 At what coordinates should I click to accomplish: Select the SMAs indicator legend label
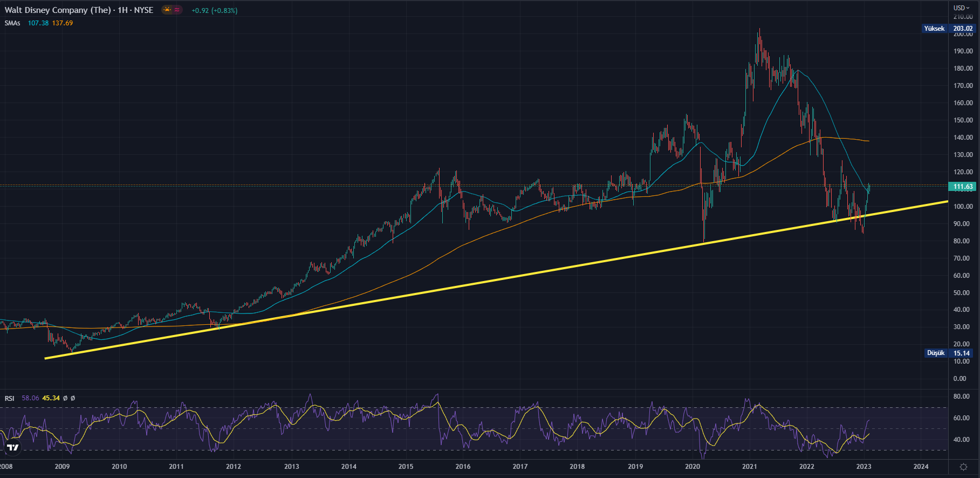coord(12,23)
